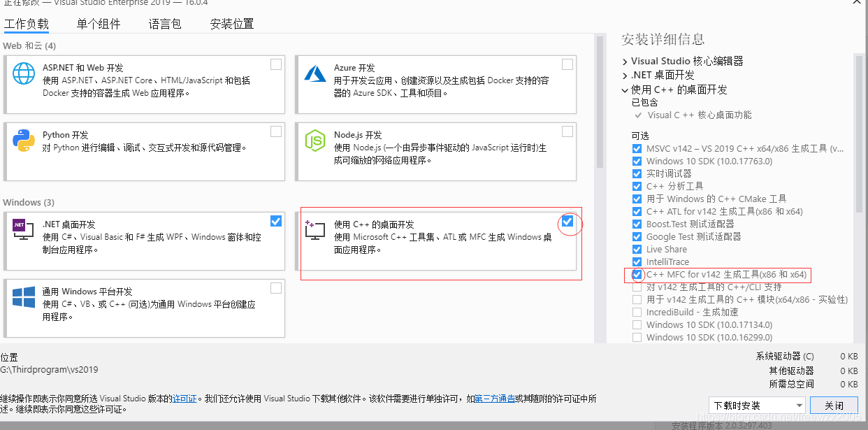Click the 通用 Windows 平台开发 Windows logo icon

[x=24, y=297]
